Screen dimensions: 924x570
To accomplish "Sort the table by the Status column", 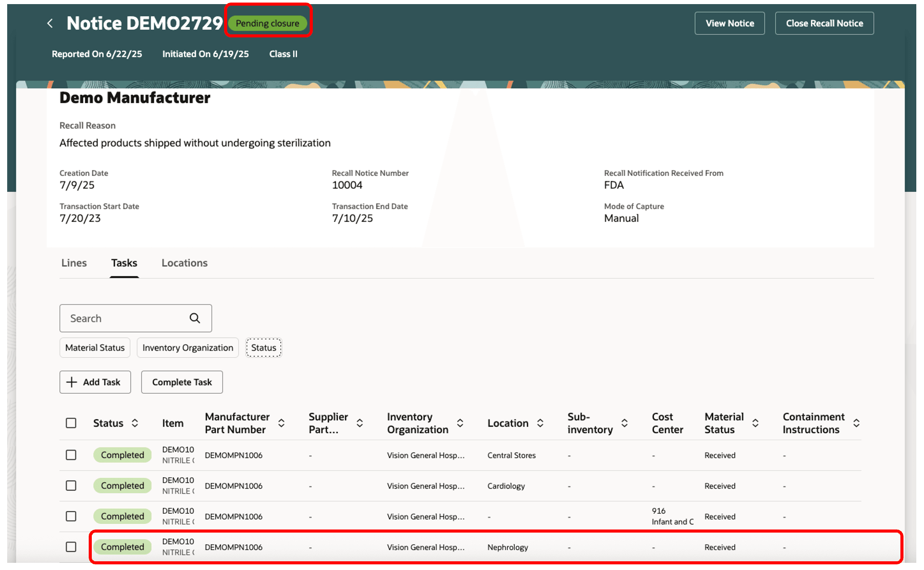I will (x=135, y=423).
